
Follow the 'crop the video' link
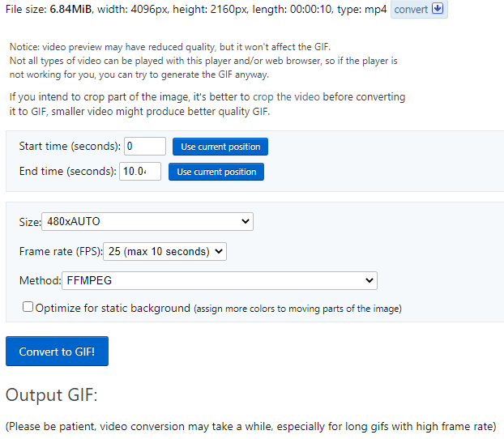click(286, 96)
